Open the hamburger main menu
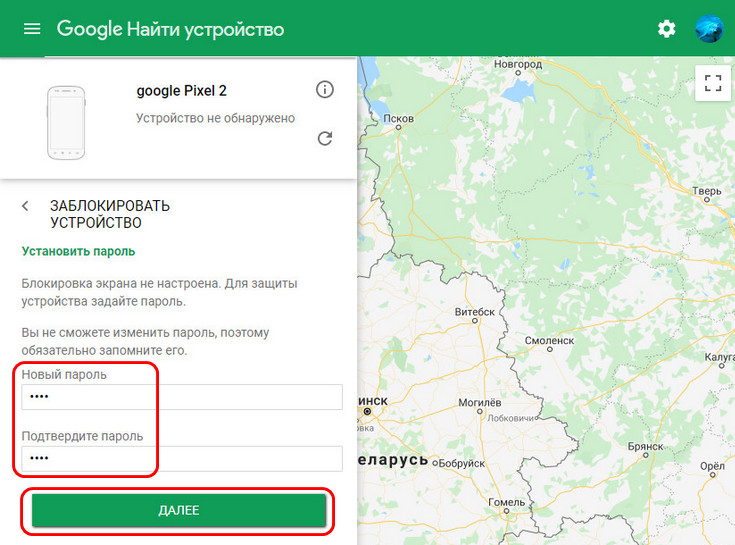The width and height of the screenshot is (735, 545). tap(32, 29)
